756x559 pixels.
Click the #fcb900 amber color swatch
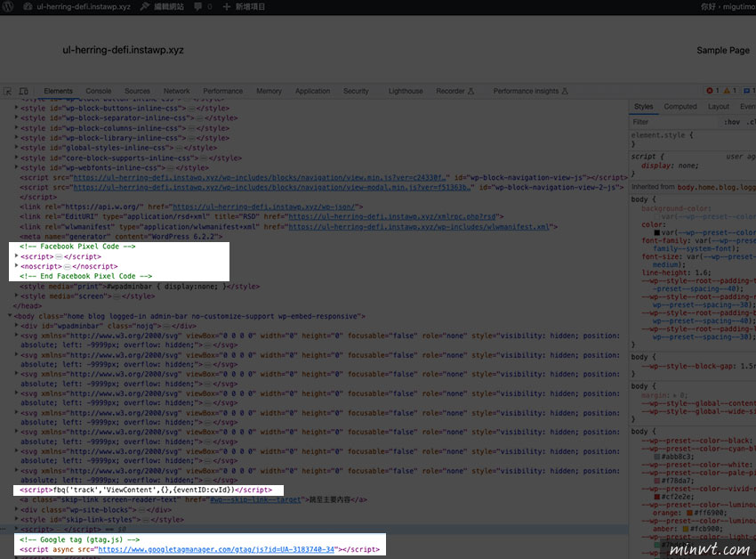click(x=685, y=529)
